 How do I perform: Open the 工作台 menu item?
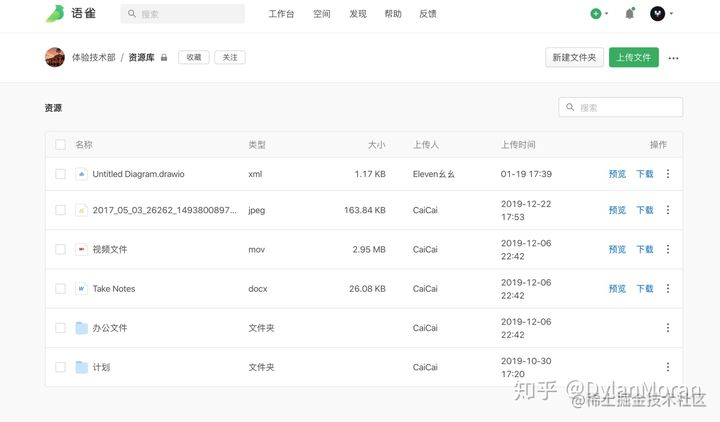click(281, 14)
